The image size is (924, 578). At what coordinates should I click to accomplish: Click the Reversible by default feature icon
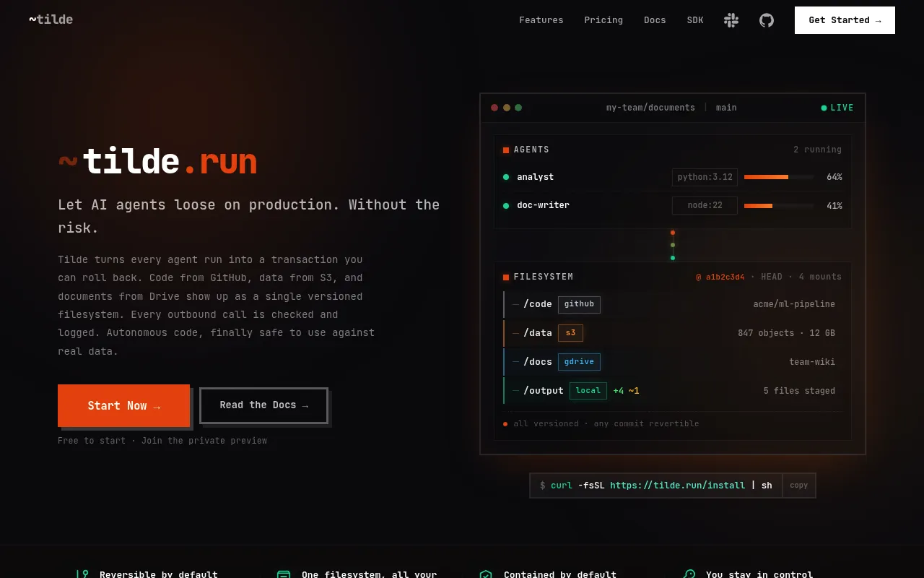[82, 575]
